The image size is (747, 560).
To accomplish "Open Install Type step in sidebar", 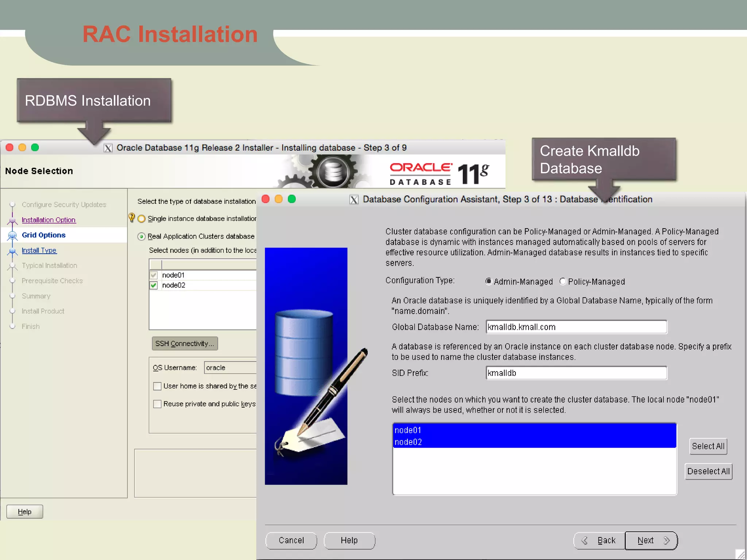I will tap(39, 250).
